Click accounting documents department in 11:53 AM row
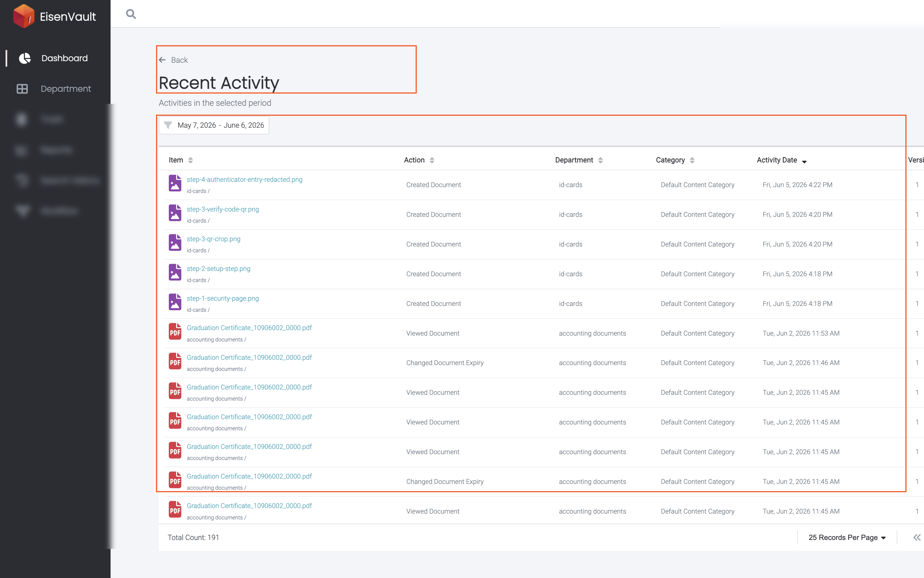 point(592,333)
